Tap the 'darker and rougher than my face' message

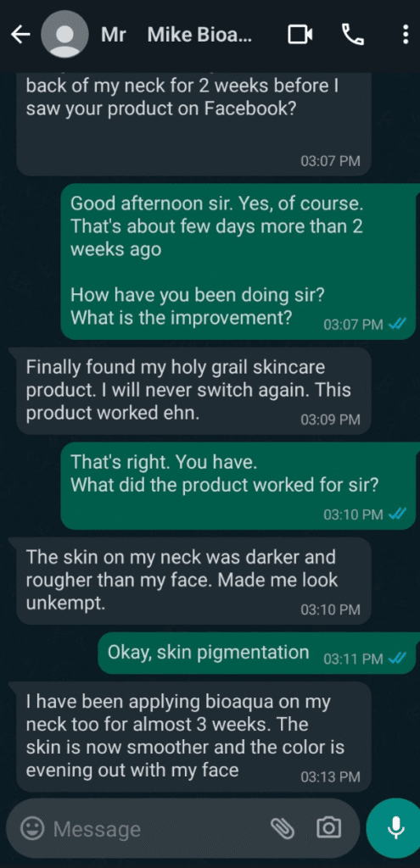194,581
